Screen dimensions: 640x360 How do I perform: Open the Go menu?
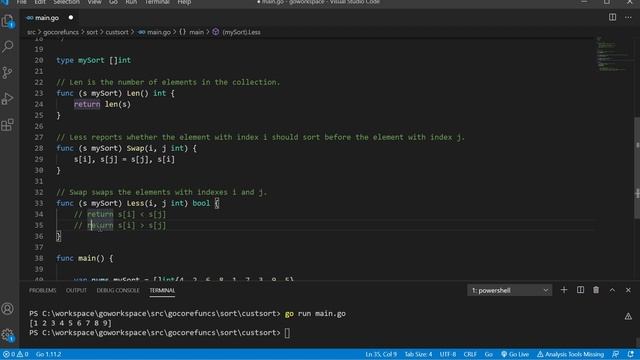point(113,2)
